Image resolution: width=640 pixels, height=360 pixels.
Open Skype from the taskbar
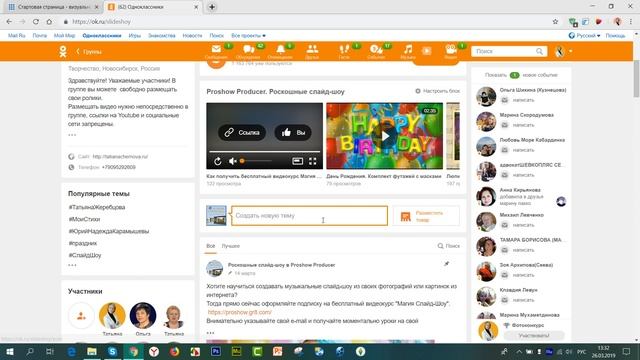pos(112,351)
